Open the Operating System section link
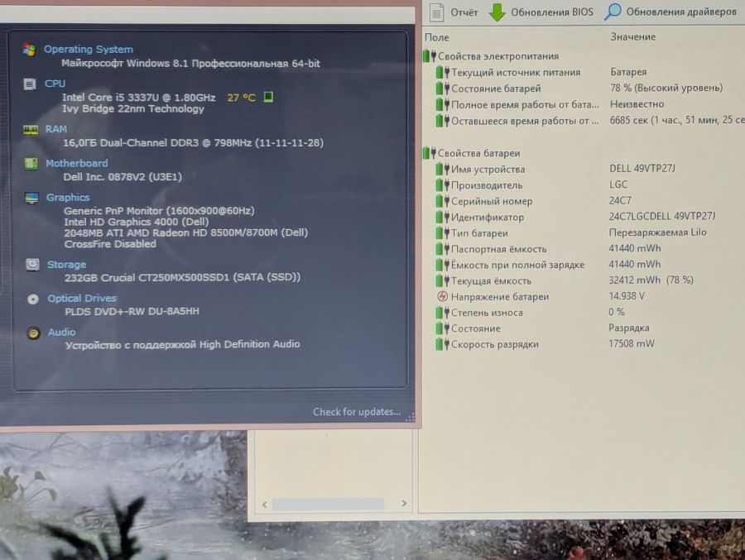 [89, 49]
